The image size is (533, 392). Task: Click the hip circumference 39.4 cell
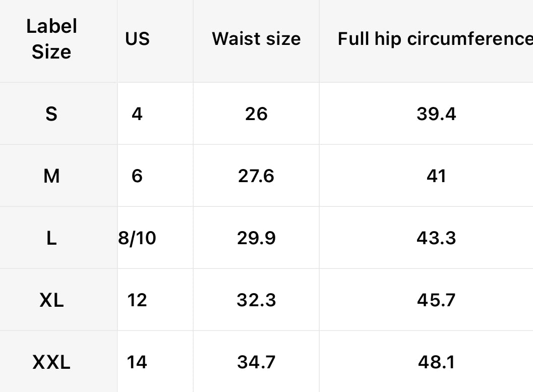click(436, 114)
